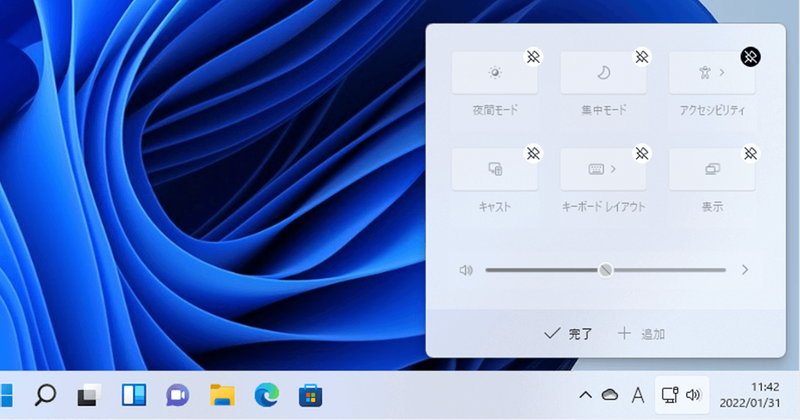Toggle the 夜間モード tile
The height and width of the screenshot is (420, 800).
pos(494,73)
